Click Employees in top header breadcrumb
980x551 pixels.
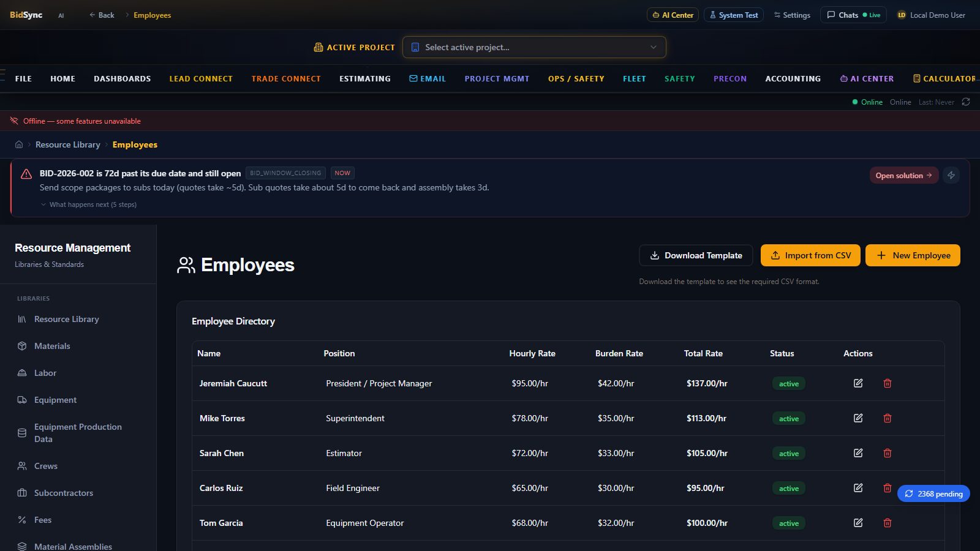click(x=152, y=15)
